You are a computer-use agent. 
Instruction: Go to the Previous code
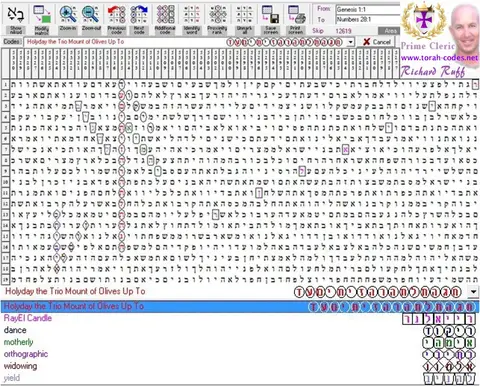point(116,19)
